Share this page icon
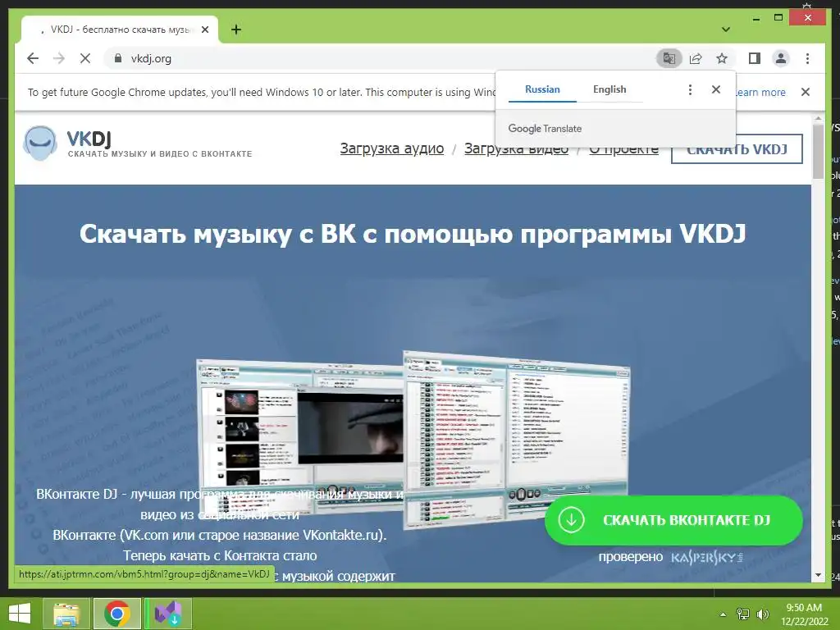This screenshot has width=840, height=630. (696, 58)
